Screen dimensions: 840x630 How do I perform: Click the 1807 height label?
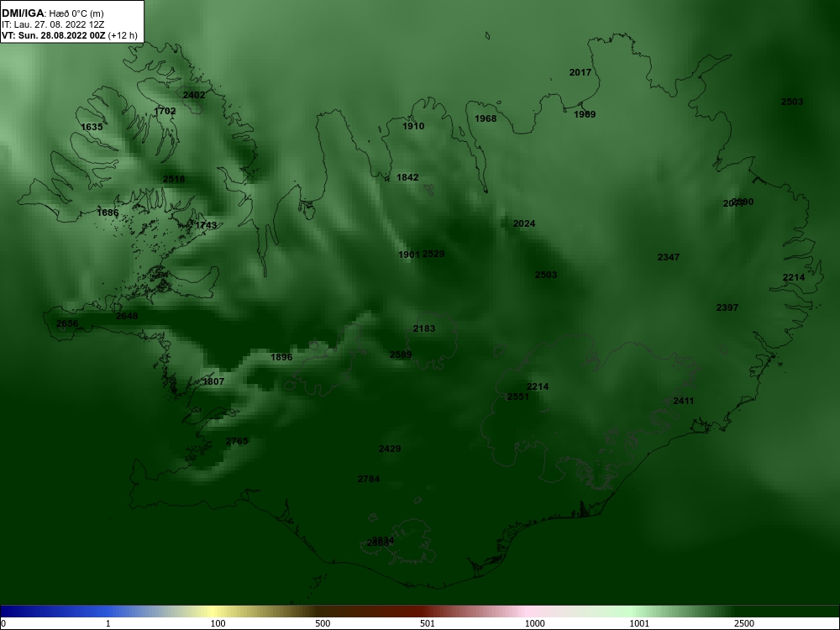213,382
